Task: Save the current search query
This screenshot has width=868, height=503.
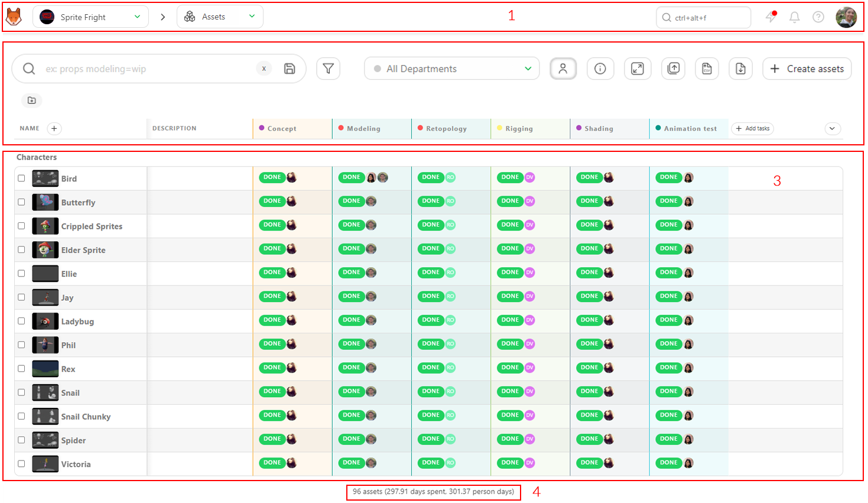Action: click(x=290, y=69)
